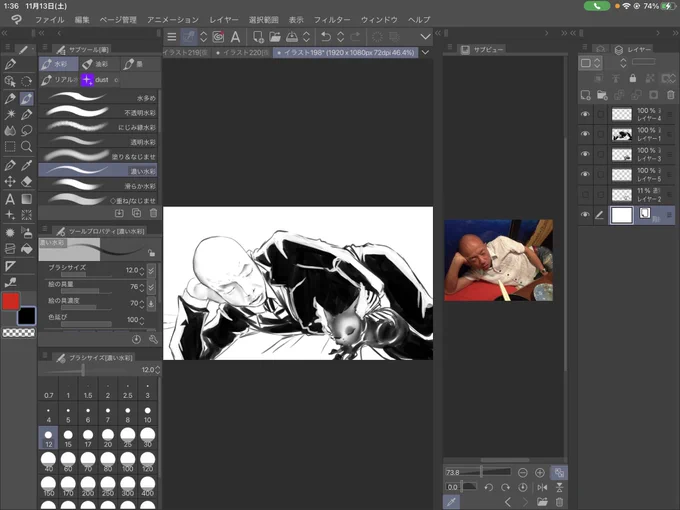Toggle lock checkbox beside レイヤー4
The height and width of the screenshot is (510, 680).
[601, 114]
